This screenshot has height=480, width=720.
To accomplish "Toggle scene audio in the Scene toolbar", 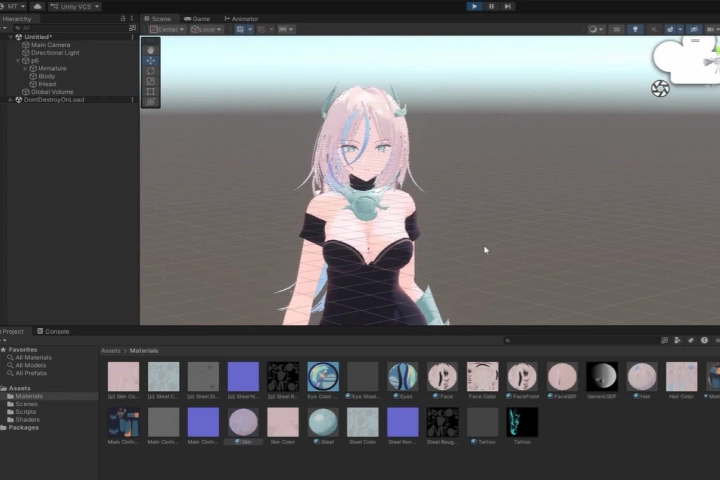I will 654,29.
